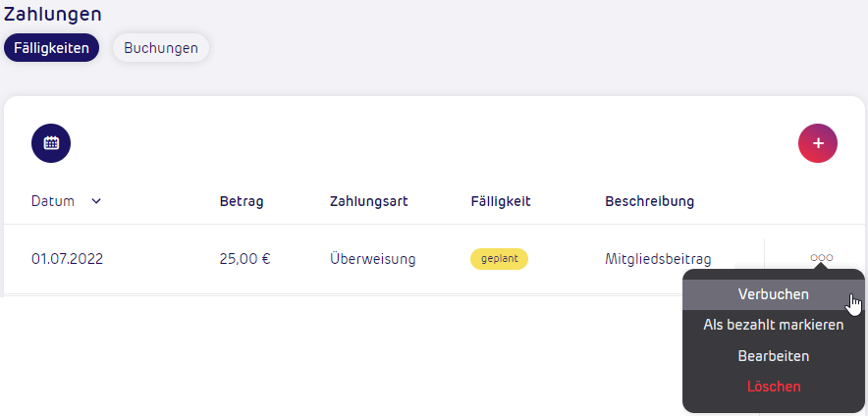Select the Fälligkeiten tab
This screenshot has width=868, height=416.
pos(51,47)
